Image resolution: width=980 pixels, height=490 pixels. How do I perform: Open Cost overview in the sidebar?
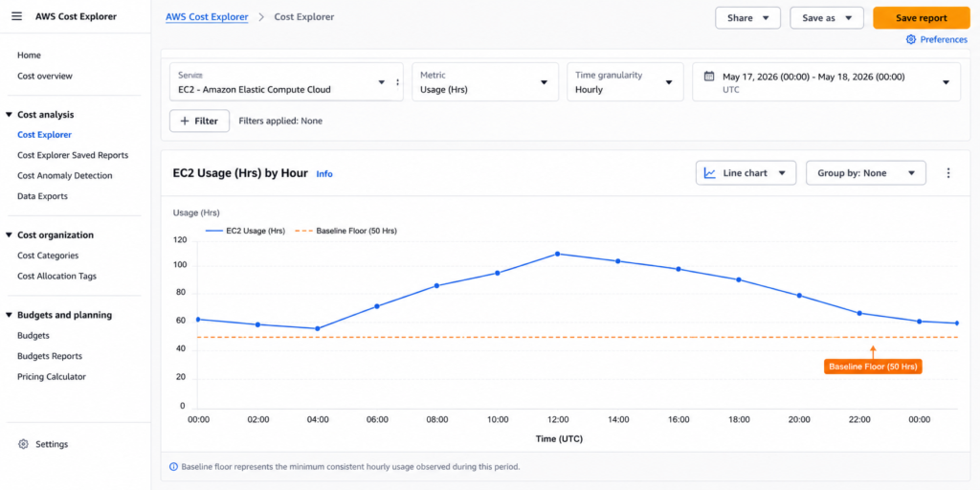[x=45, y=76]
